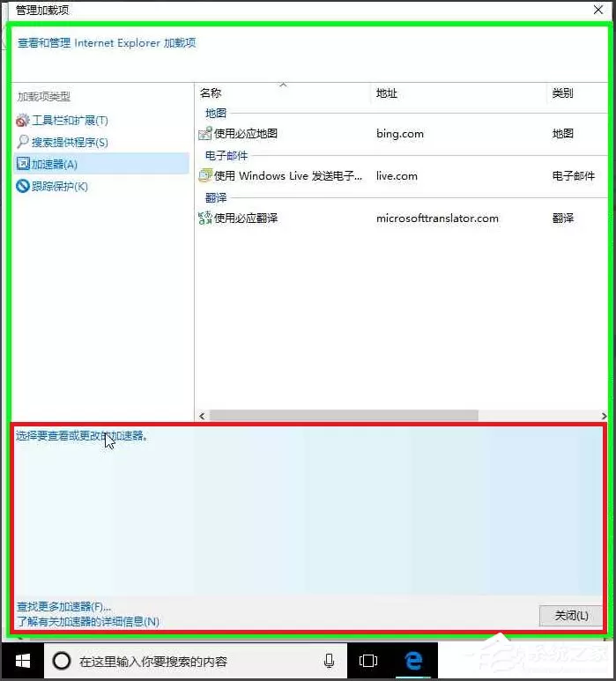The width and height of the screenshot is (616, 681).
Task: Open the 查找更多加速器(F)... link
Action: [63, 606]
